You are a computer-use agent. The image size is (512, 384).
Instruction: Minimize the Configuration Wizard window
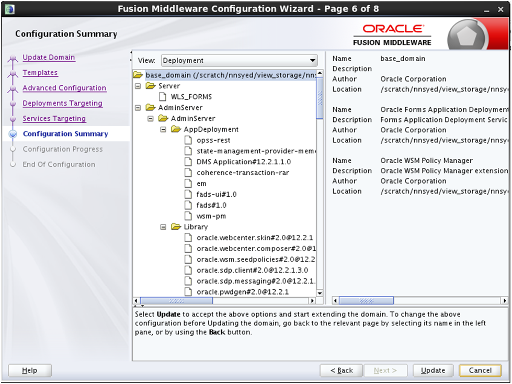coord(487,10)
